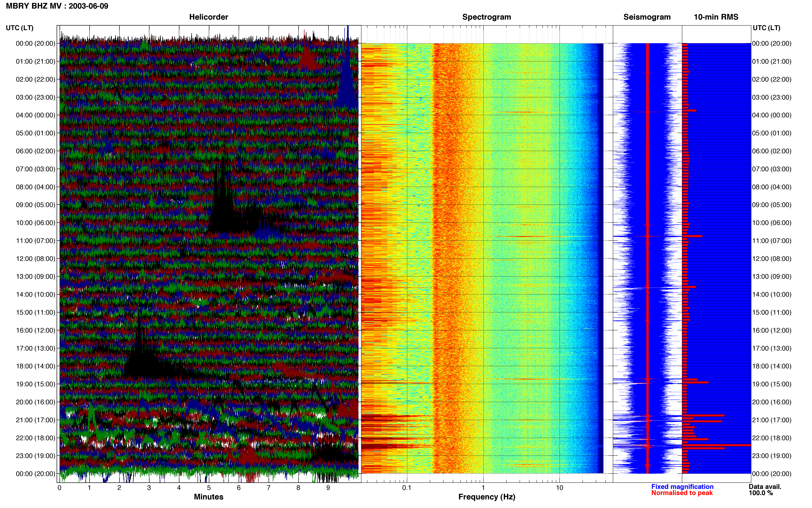
Task: Click '13:00 (09:00)' on the Helicorder time axis
Action: (x=36, y=277)
